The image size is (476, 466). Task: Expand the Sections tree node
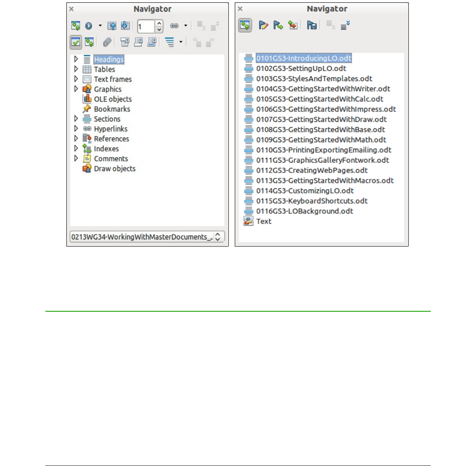76,119
